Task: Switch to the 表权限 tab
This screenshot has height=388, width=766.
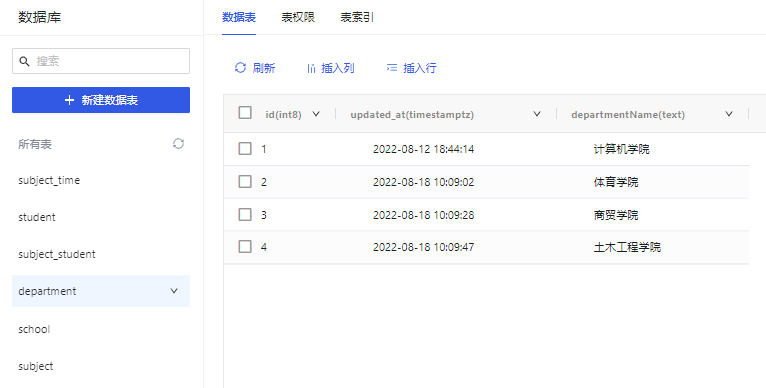Action: point(298,18)
